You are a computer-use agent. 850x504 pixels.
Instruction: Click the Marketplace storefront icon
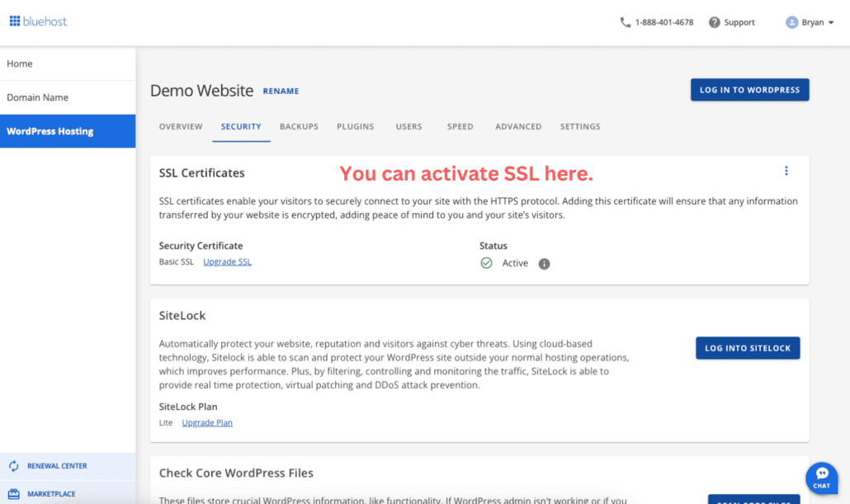(15, 493)
